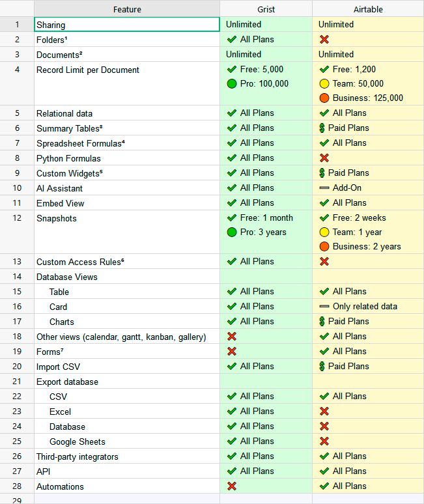Click the red X for Airtable Python Formulas
424x504 pixels.
point(324,158)
